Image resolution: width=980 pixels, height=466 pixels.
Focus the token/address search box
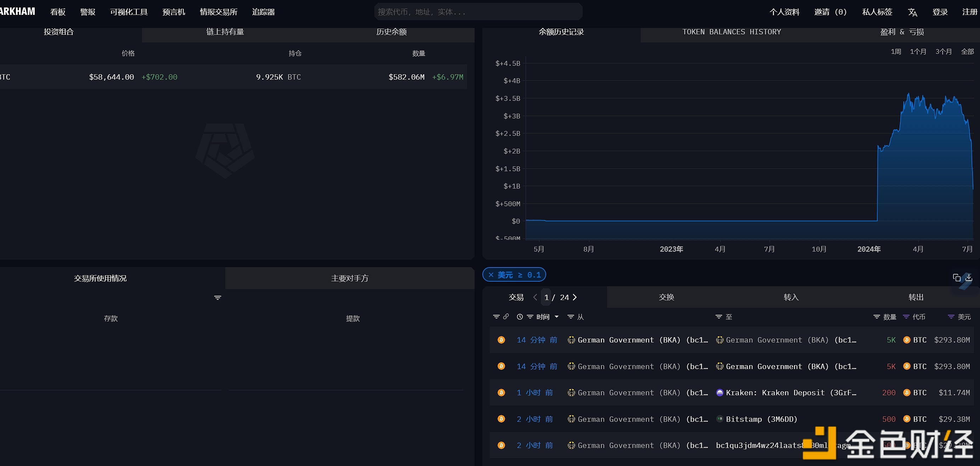click(x=478, y=12)
